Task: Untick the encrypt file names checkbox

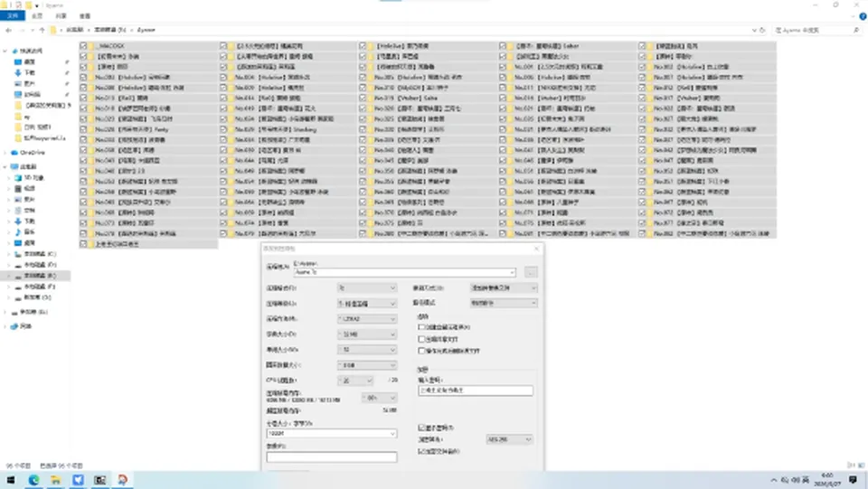Action: [x=421, y=451]
